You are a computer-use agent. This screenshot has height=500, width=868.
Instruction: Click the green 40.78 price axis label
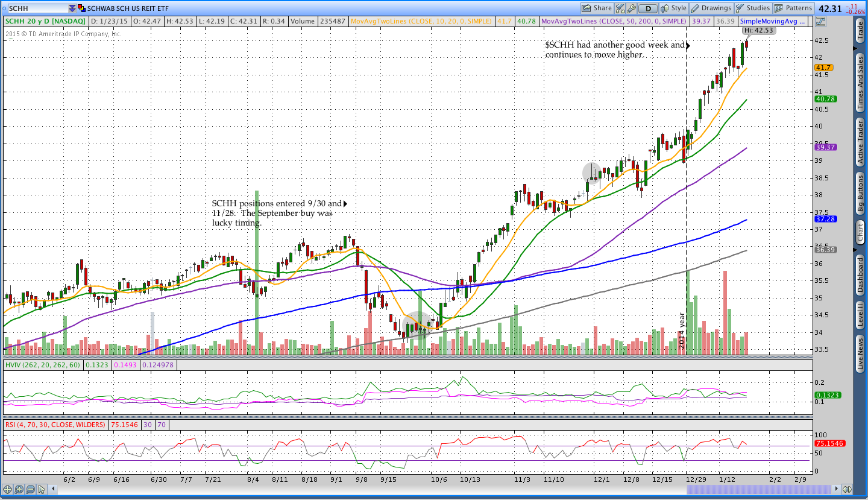coord(825,99)
